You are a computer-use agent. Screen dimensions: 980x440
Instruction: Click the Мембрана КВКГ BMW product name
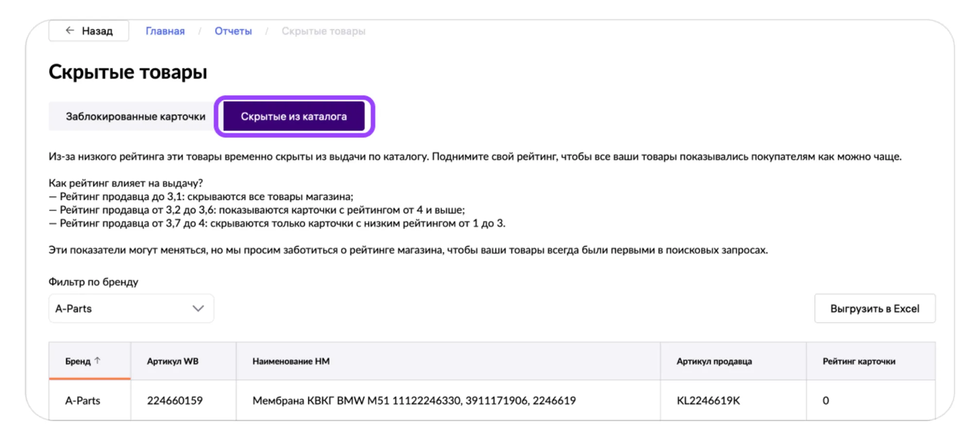414,401
